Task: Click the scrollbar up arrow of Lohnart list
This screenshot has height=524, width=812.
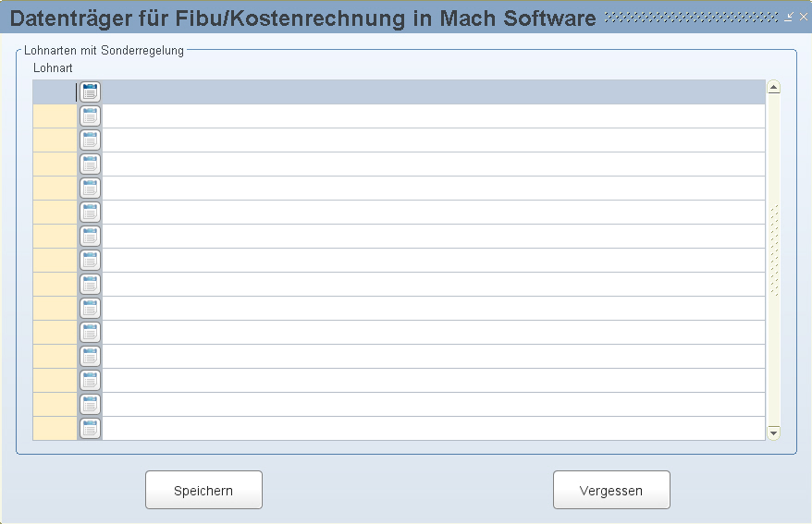Action: [774, 87]
